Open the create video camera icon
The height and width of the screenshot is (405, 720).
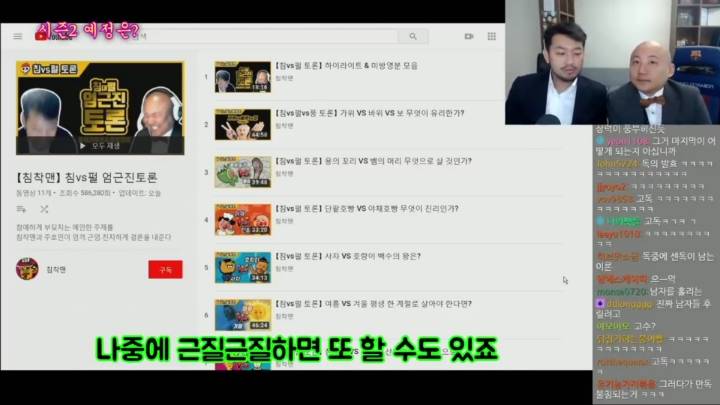[468, 36]
